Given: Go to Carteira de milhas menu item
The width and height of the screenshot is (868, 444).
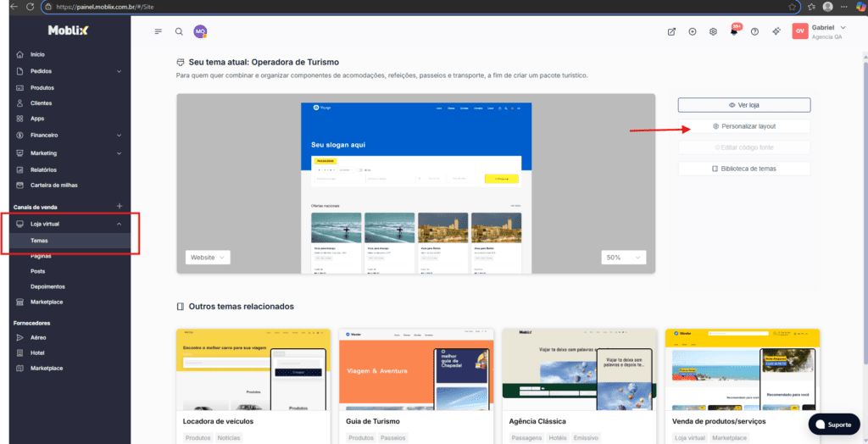Looking at the screenshot, I should [53, 185].
